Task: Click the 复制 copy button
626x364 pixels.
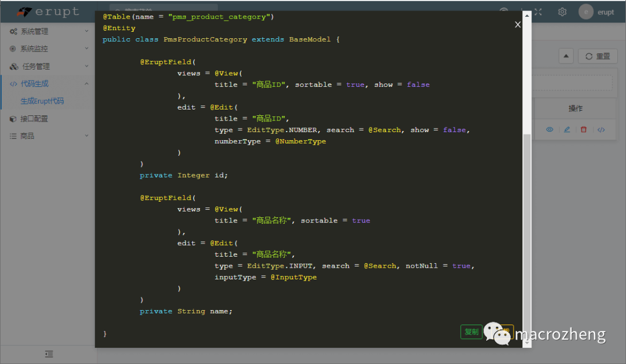Action: (471, 332)
